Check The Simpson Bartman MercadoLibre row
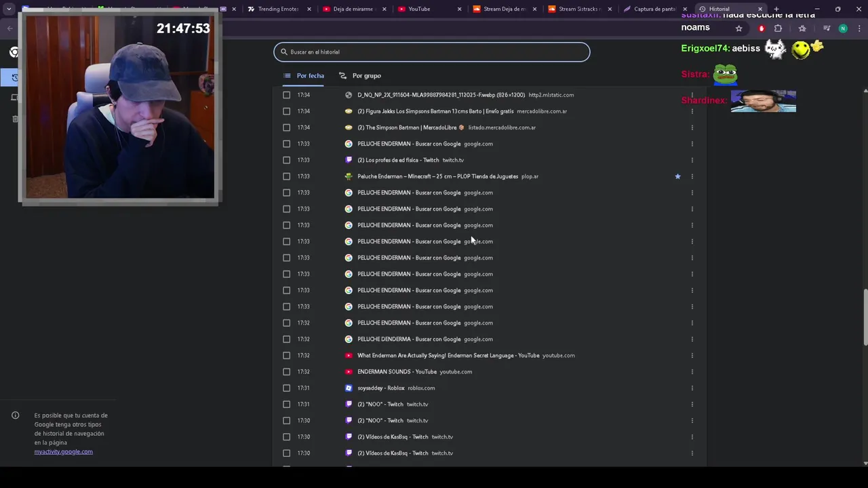 point(286,127)
